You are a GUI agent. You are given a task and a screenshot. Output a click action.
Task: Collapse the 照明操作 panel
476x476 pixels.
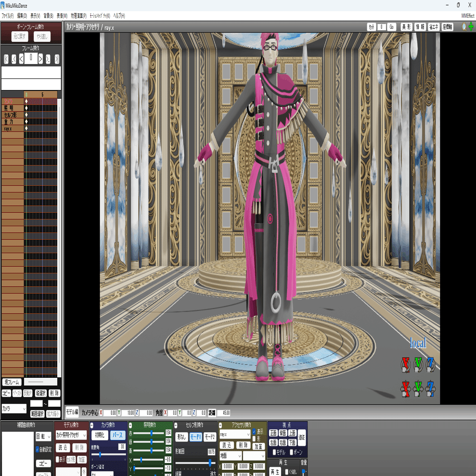[130, 425]
